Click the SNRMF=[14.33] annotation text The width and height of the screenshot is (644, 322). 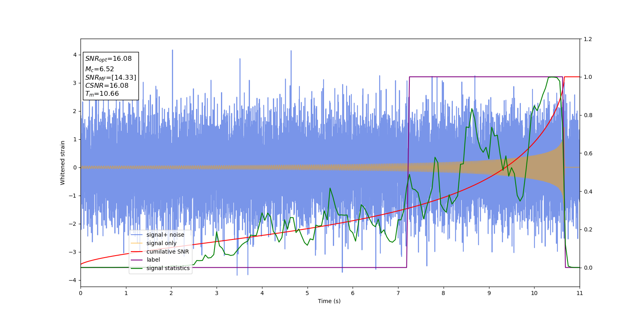click(111, 77)
